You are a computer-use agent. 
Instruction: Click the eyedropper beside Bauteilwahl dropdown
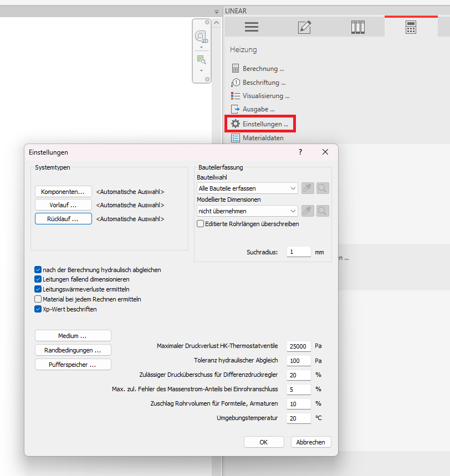pos(308,188)
